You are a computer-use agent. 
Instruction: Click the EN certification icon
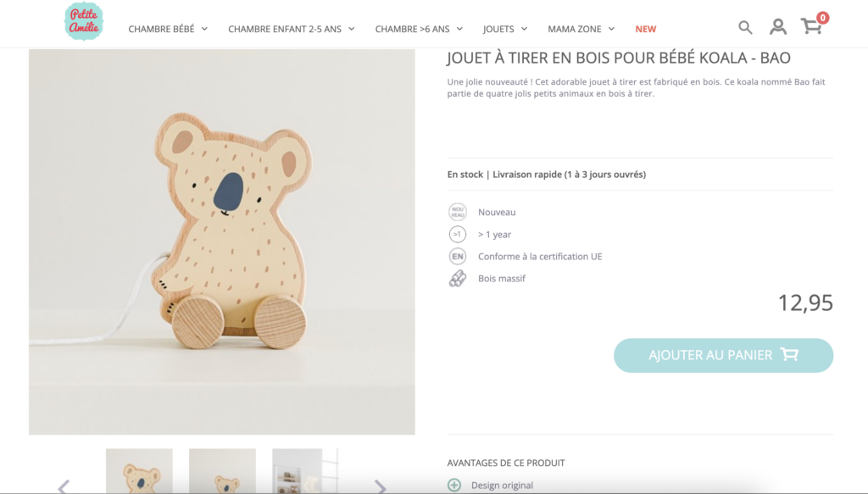pos(458,257)
